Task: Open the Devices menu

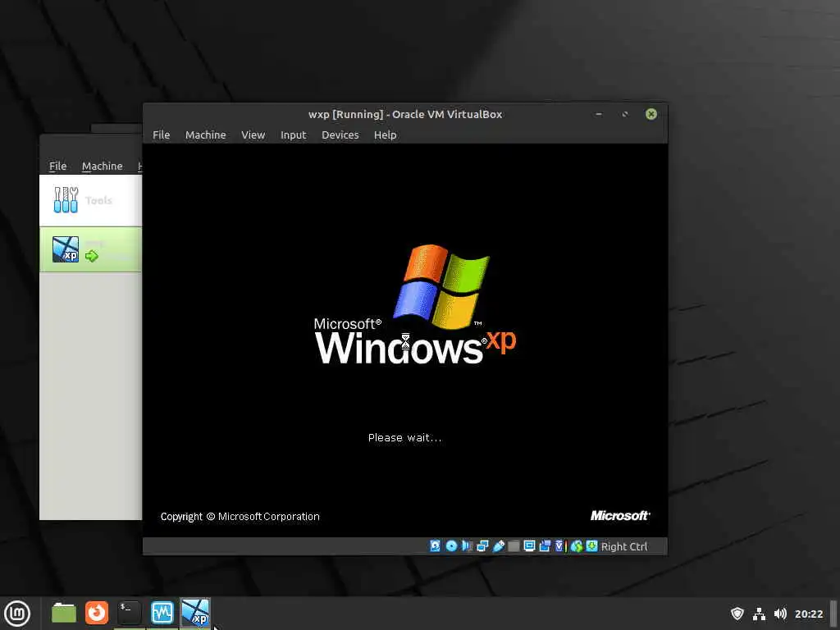Action: click(340, 135)
